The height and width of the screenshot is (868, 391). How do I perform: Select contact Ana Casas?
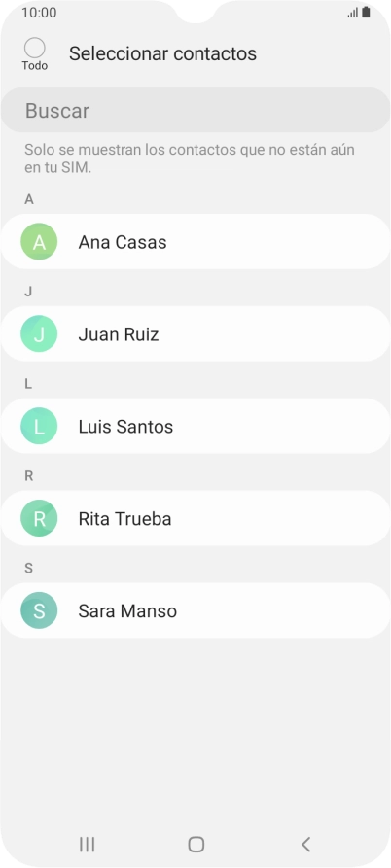click(x=195, y=242)
